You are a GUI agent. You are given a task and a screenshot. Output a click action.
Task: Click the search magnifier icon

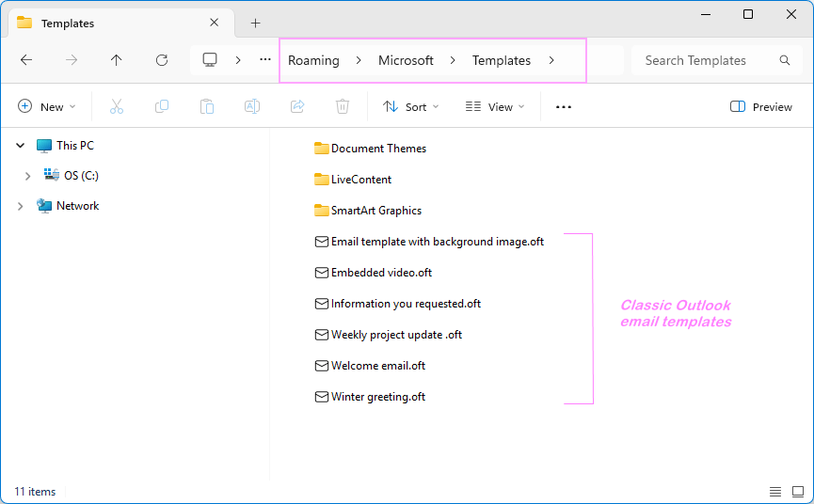click(785, 60)
